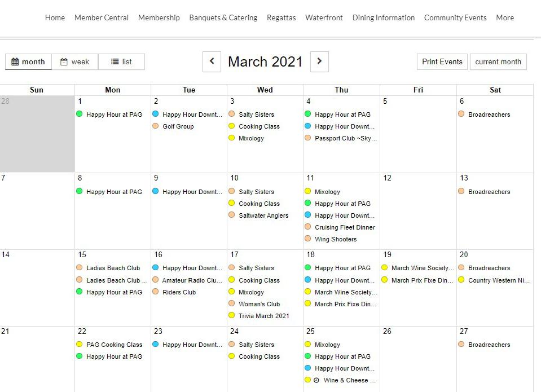Screen dimensions: 541x392
Task: Open March Wine Society event on March 19
Action: click(x=423, y=268)
